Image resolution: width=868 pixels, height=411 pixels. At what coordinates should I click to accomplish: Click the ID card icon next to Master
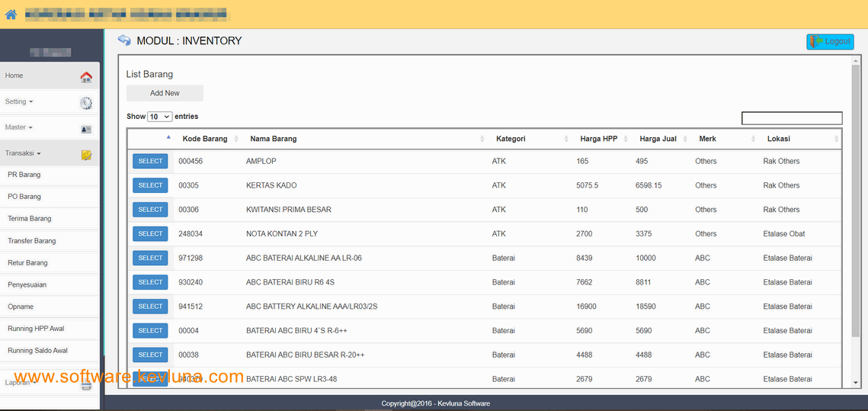tap(86, 129)
